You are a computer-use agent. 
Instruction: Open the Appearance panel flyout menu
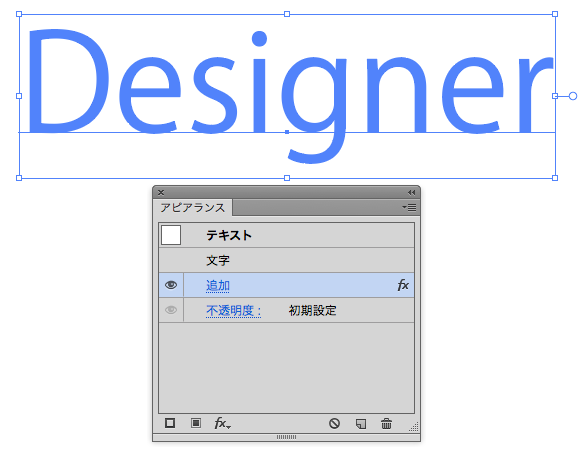pos(409,207)
